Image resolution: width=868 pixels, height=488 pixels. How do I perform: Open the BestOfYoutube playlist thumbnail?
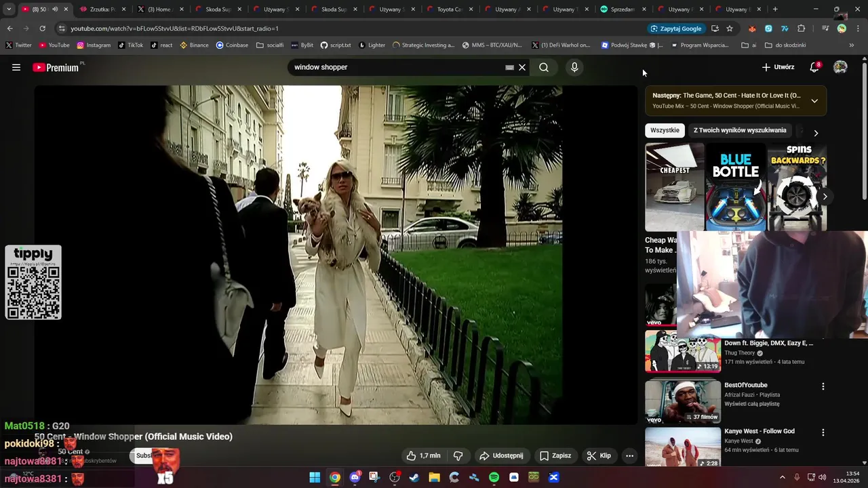click(683, 401)
